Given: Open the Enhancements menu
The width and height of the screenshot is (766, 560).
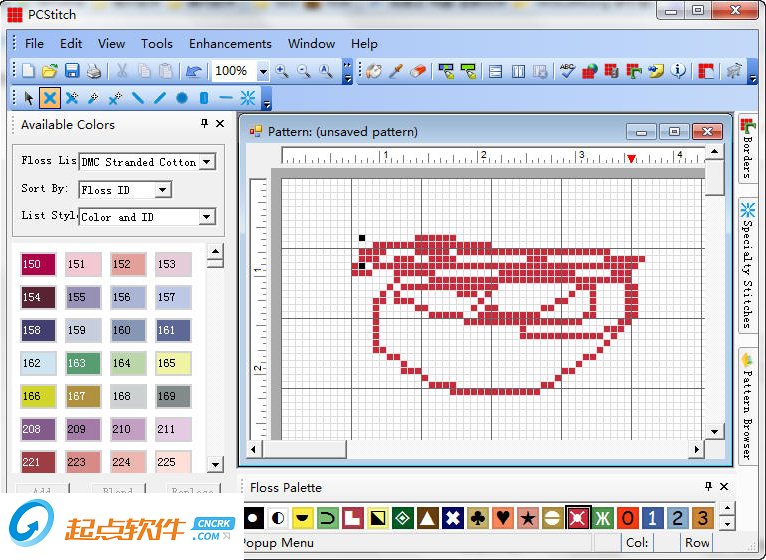Looking at the screenshot, I should [230, 43].
